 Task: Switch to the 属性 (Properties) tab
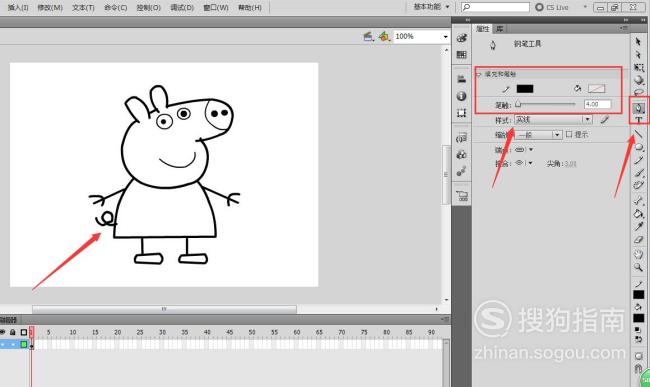click(483, 29)
